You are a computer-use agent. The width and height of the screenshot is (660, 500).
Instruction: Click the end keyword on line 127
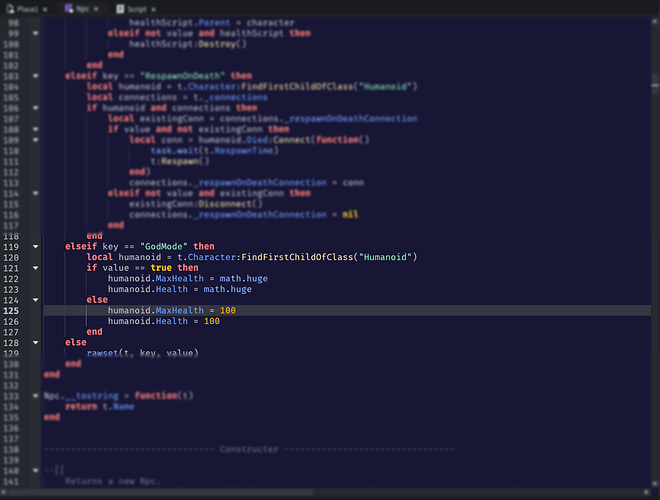(95, 332)
